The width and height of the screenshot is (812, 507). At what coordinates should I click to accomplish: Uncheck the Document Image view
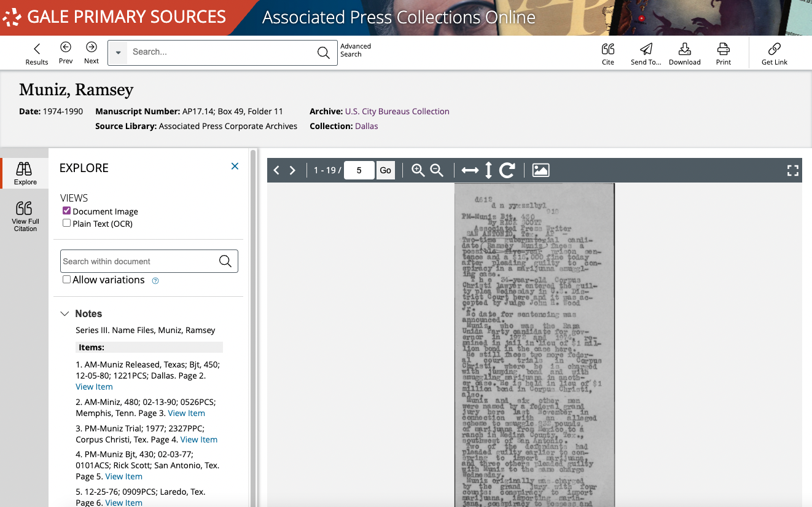(67, 211)
